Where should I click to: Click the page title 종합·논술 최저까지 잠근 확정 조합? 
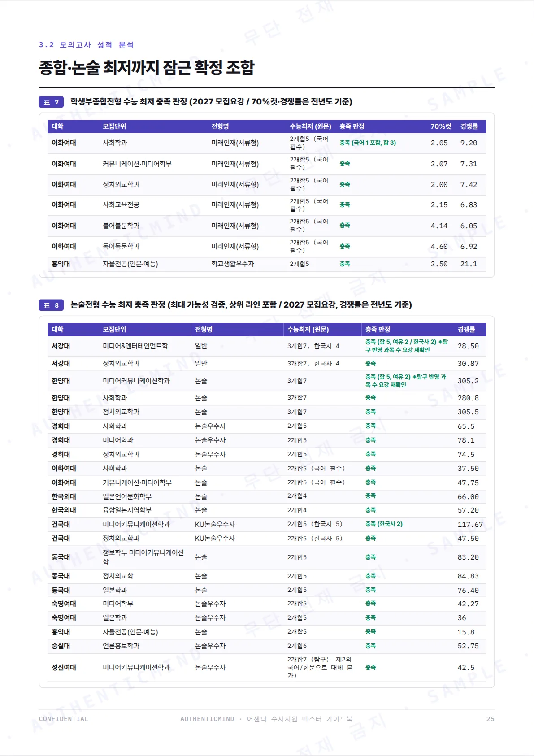coord(147,68)
